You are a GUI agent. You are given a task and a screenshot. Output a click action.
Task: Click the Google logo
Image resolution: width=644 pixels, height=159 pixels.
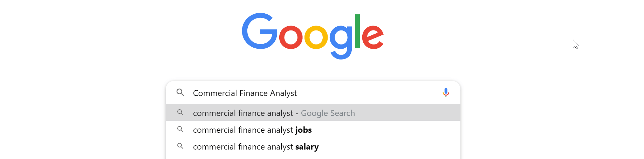pos(313,36)
